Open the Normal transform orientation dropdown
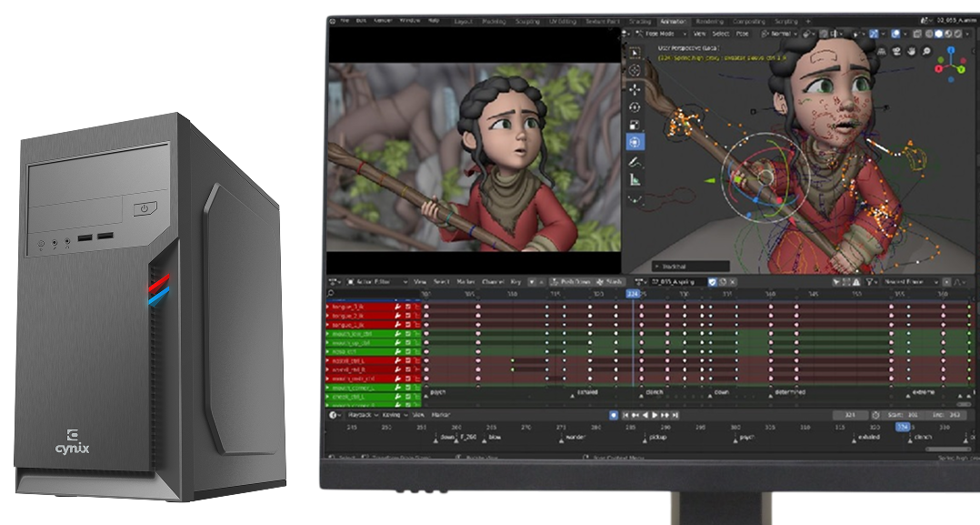This screenshot has height=525, width=980. pos(782,34)
